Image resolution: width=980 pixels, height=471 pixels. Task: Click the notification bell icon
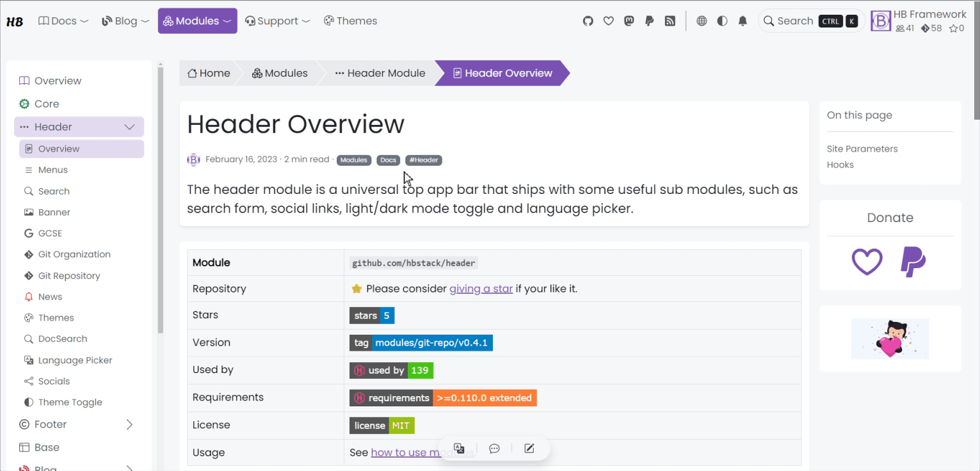tap(743, 21)
